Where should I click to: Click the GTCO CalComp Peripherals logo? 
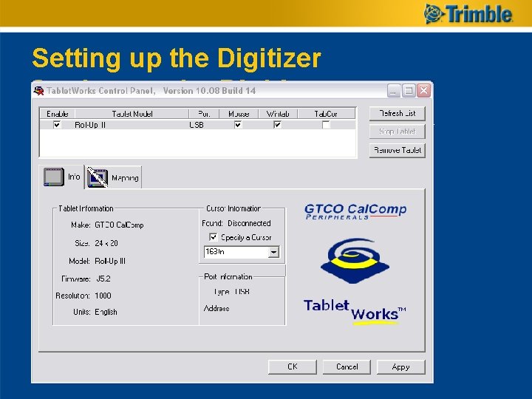click(x=355, y=211)
